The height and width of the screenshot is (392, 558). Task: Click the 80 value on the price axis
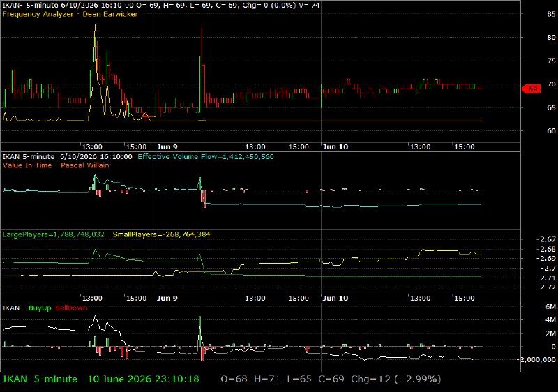click(551, 38)
